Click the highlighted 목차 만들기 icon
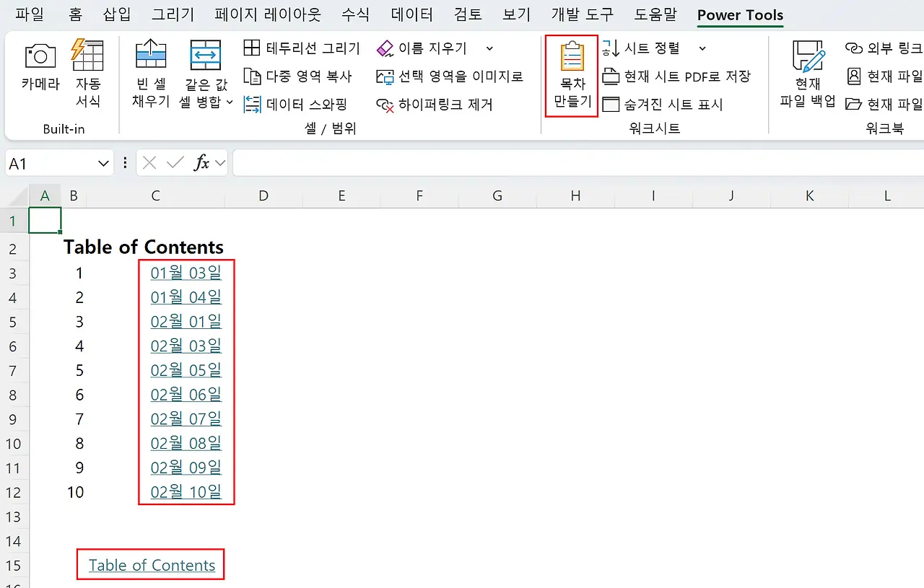924x588 pixels. pyautogui.click(x=571, y=76)
